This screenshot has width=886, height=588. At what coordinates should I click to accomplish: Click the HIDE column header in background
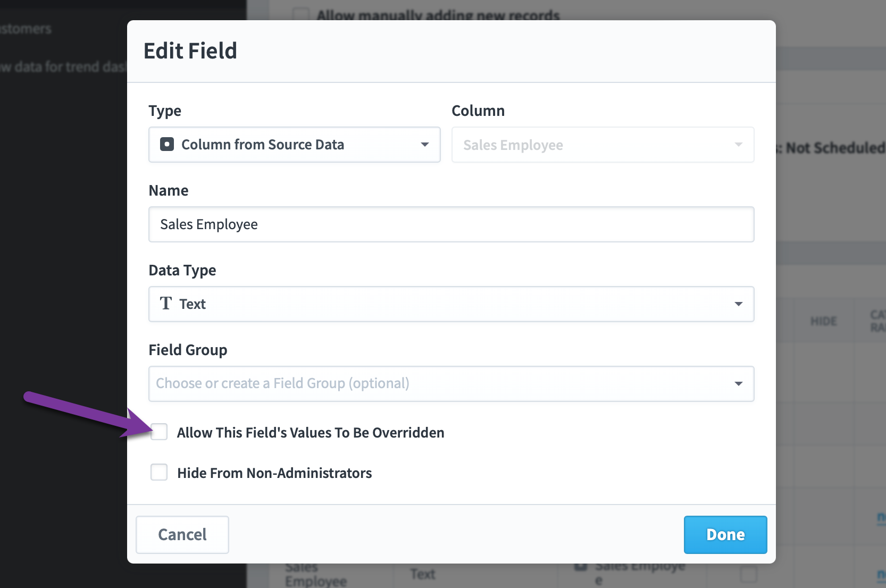[823, 321]
